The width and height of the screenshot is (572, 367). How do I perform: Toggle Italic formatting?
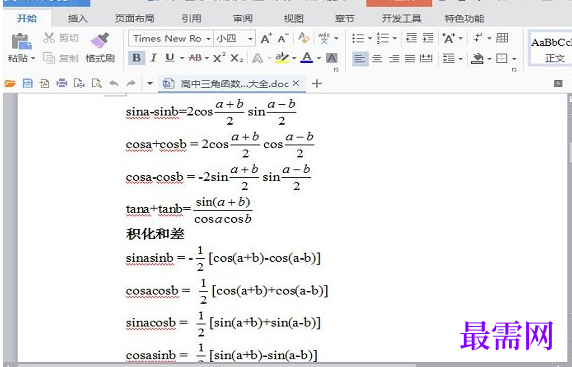154,58
